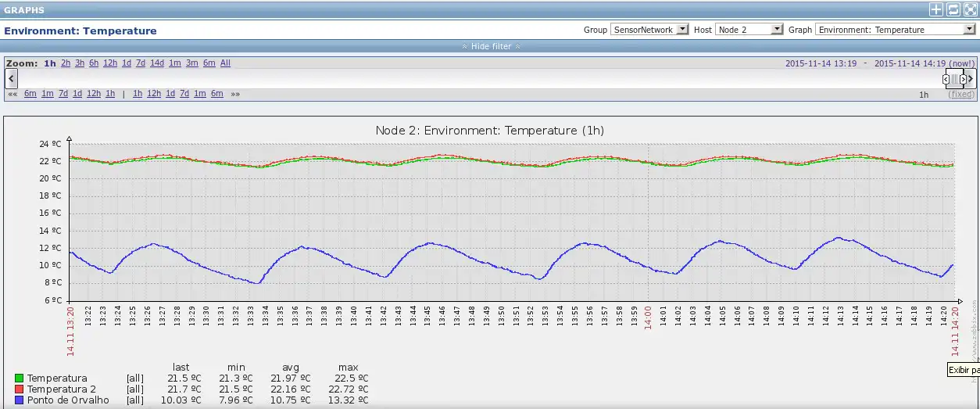
Task: Click the end date 2015-11-14 14:19 (now!)
Action: click(925, 63)
